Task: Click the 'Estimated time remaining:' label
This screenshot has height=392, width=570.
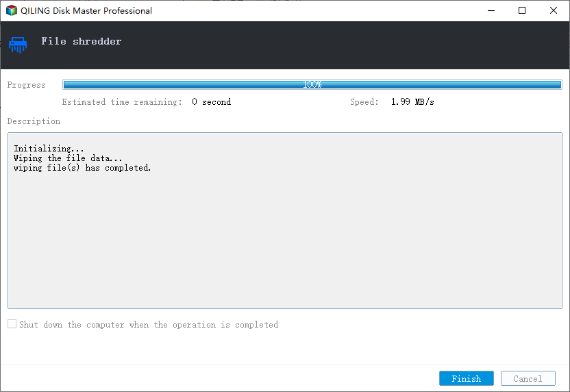Action: 122,102
